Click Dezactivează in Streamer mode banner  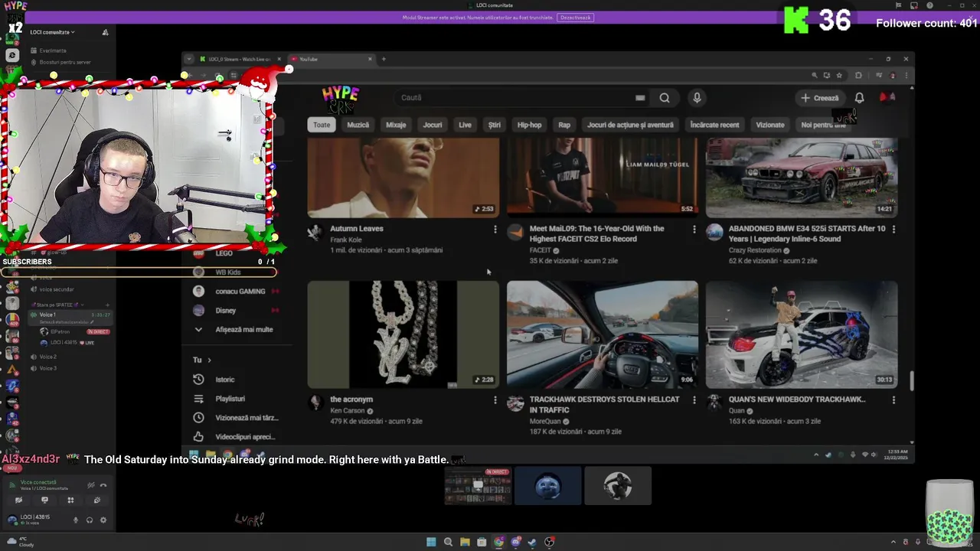pyautogui.click(x=575, y=18)
